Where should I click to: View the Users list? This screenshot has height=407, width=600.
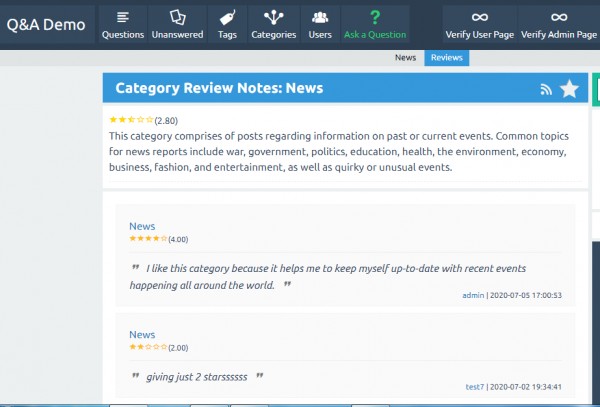pos(320,24)
